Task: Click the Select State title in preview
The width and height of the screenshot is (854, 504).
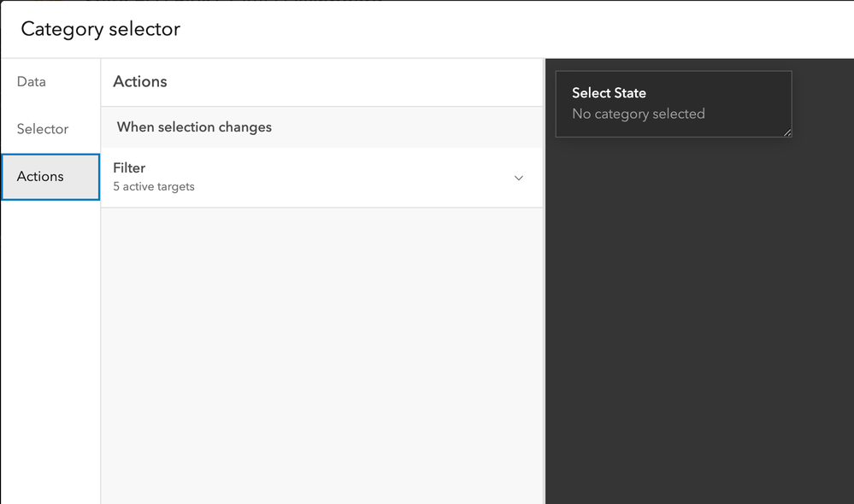Action: click(x=609, y=93)
